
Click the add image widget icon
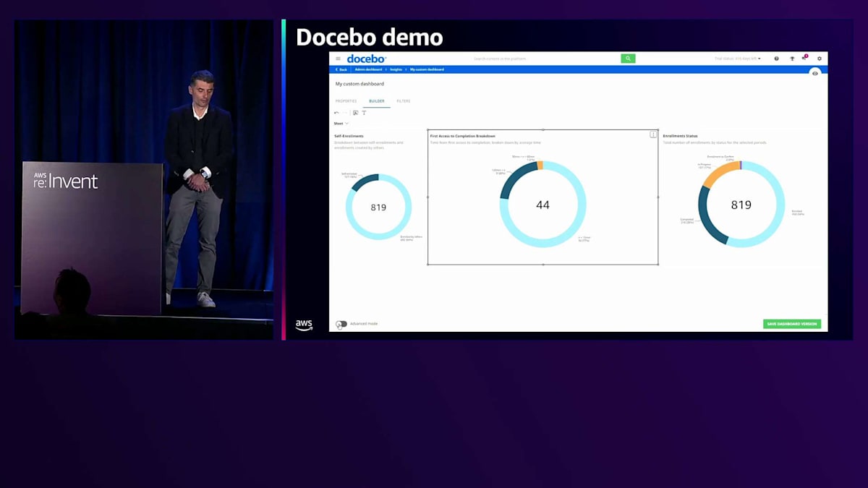coord(355,113)
